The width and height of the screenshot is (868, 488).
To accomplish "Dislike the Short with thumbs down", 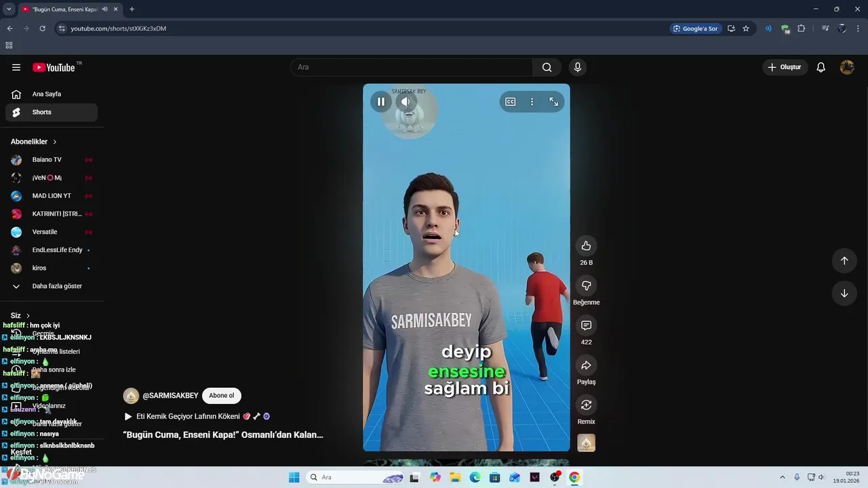I will point(587,285).
